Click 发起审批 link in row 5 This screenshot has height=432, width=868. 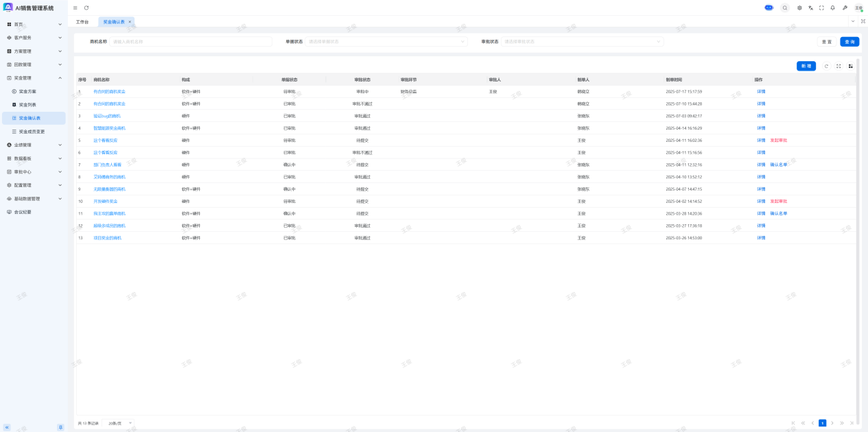click(778, 141)
